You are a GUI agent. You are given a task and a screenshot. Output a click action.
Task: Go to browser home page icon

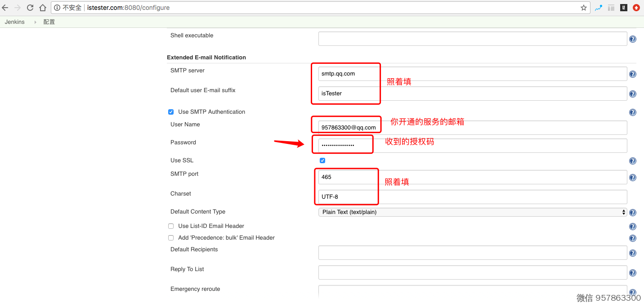(43, 8)
